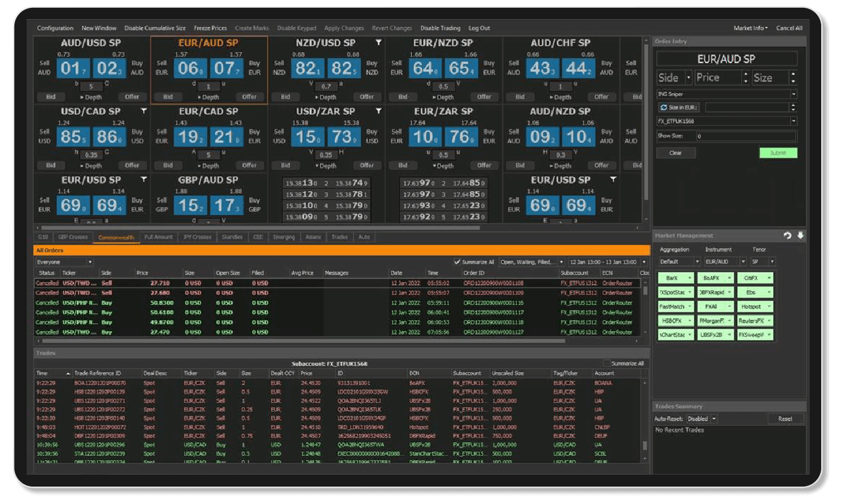The width and height of the screenshot is (841, 504).
Task: Click the Ticker column header in All Orders
Action: point(79,273)
